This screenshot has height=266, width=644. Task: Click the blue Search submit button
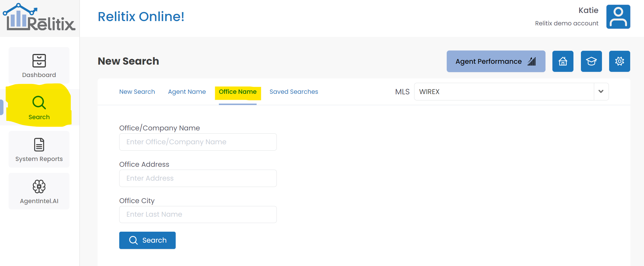[x=147, y=240]
